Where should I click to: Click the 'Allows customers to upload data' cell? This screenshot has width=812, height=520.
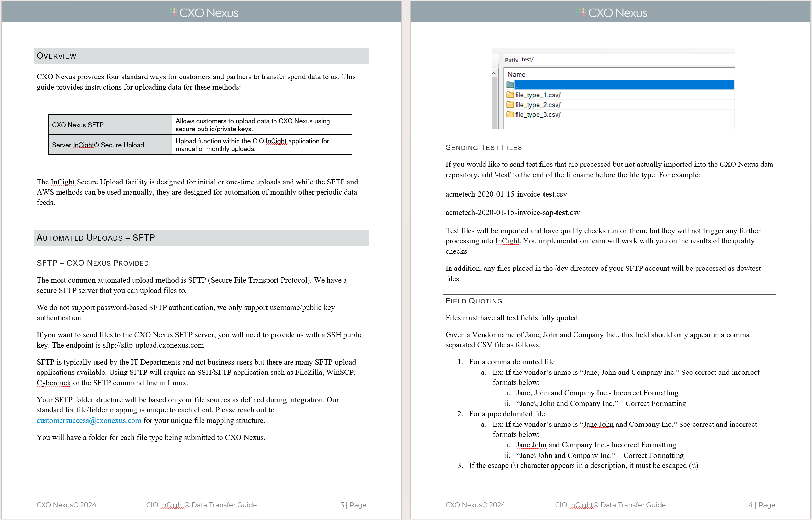point(262,125)
